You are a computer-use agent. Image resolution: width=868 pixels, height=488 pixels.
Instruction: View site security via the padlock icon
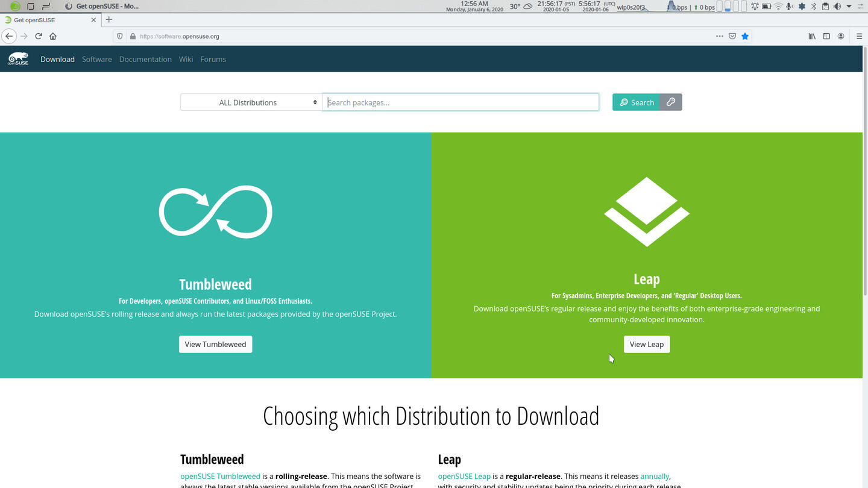point(133,36)
